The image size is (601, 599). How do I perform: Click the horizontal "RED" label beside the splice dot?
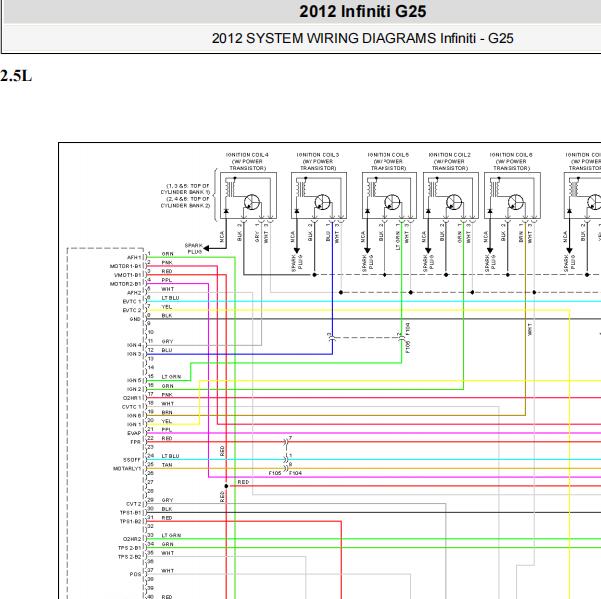pos(243,482)
